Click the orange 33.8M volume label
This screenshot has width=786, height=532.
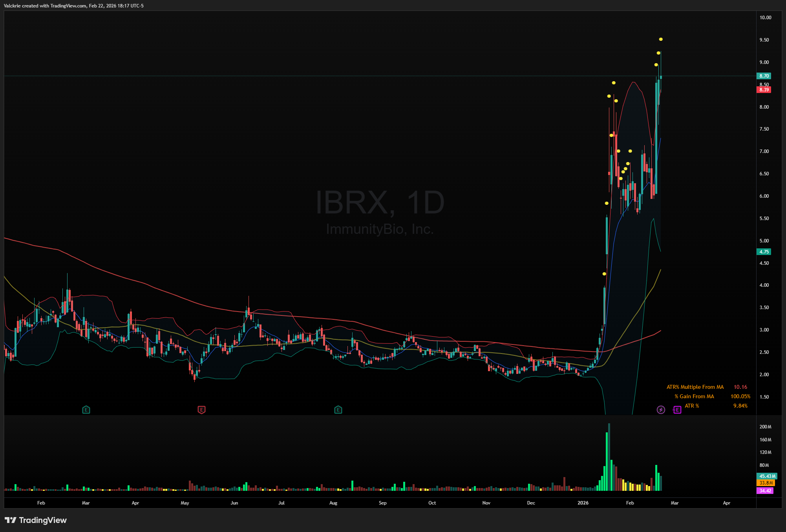(x=766, y=483)
